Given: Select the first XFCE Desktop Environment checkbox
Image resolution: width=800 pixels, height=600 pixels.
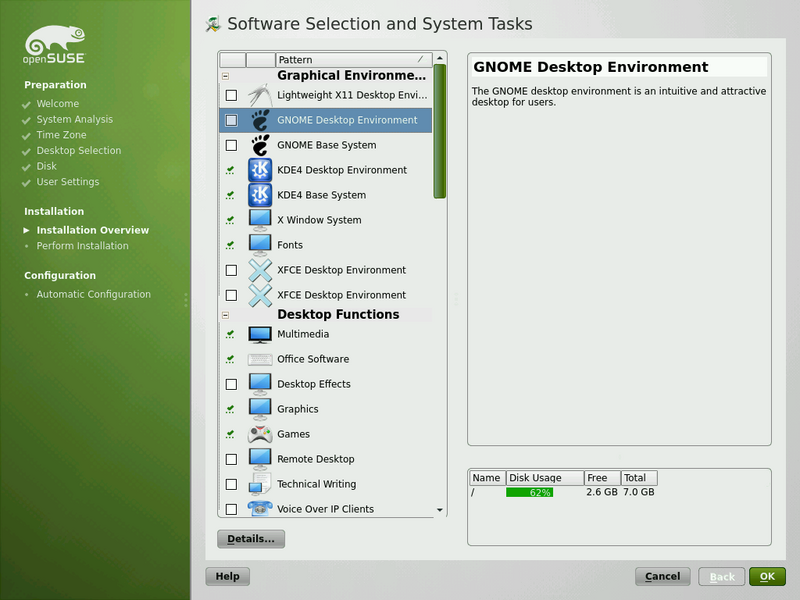Looking at the screenshot, I should tap(231, 270).
